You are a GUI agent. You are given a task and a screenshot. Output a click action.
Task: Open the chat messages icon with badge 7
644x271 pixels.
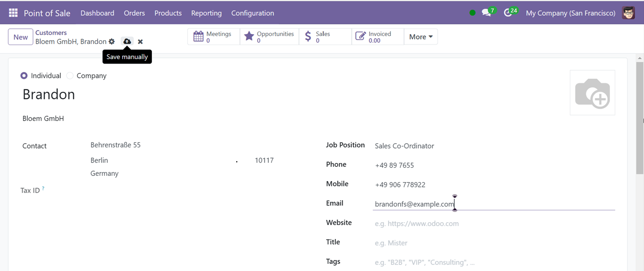[x=486, y=13]
